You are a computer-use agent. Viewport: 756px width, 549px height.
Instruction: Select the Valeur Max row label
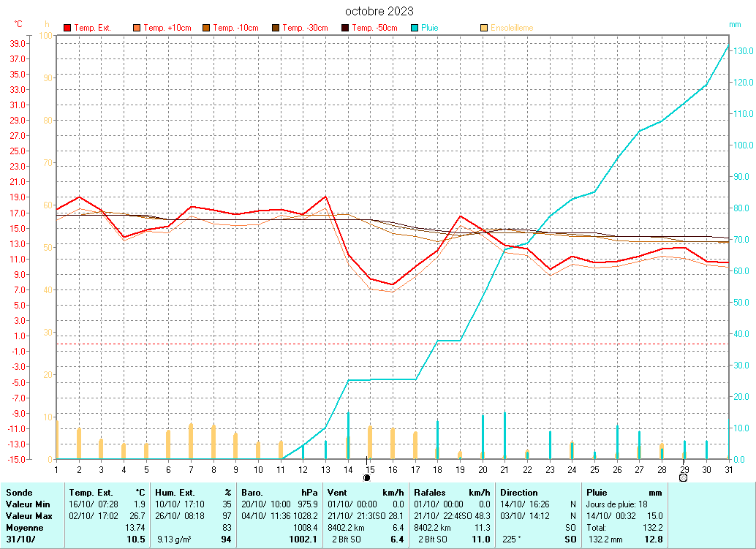(26, 515)
